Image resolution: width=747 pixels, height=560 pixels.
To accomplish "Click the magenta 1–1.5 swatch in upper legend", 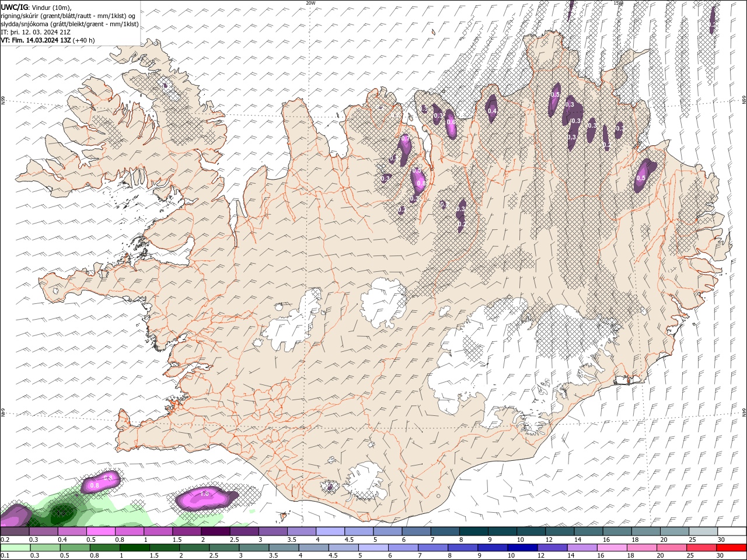I will point(158,531).
